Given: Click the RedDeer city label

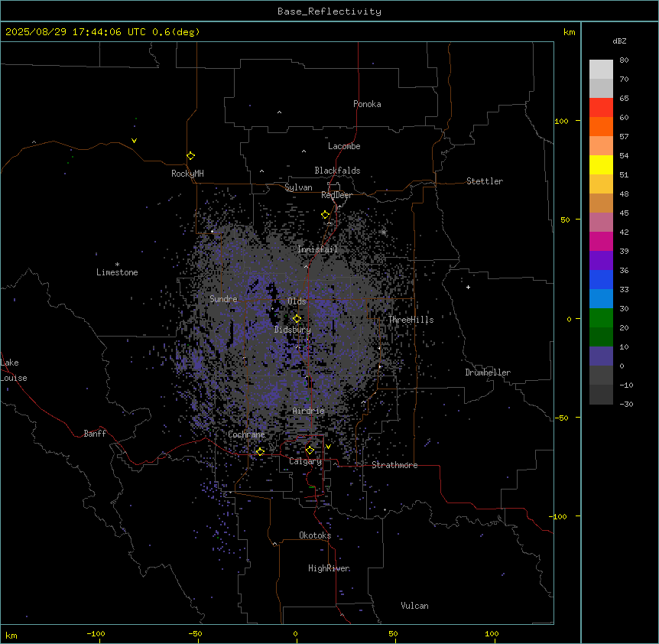Looking at the screenshot, I should tap(336, 195).
